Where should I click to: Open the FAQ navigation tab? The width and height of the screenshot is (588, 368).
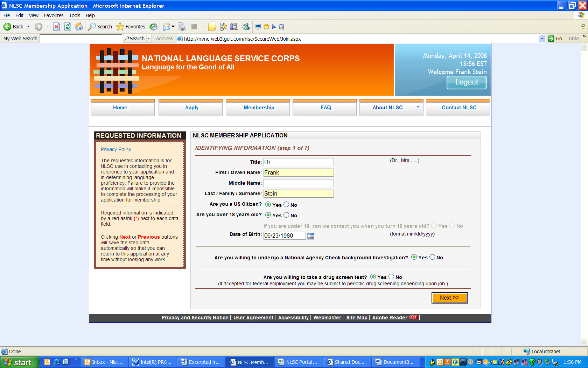click(x=324, y=108)
